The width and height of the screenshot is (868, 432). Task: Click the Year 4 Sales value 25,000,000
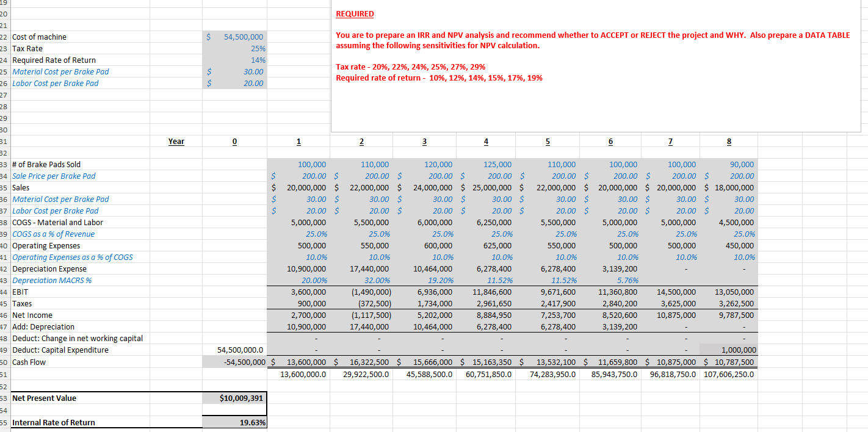click(486, 187)
